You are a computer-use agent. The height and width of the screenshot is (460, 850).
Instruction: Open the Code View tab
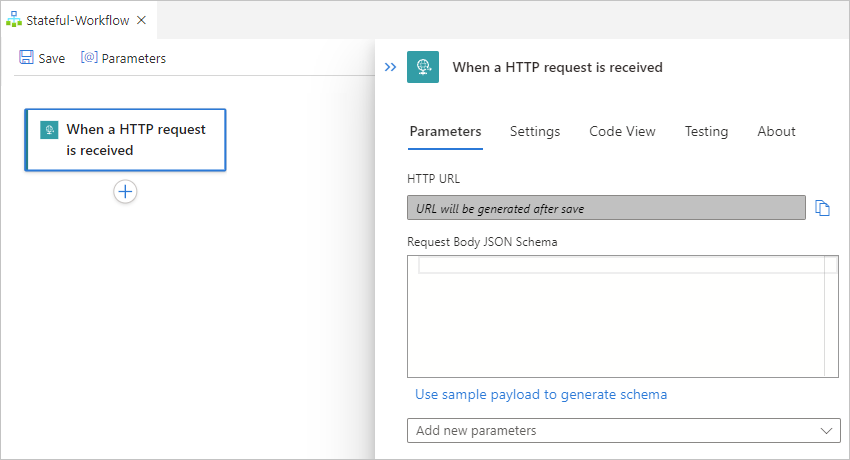(x=622, y=131)
